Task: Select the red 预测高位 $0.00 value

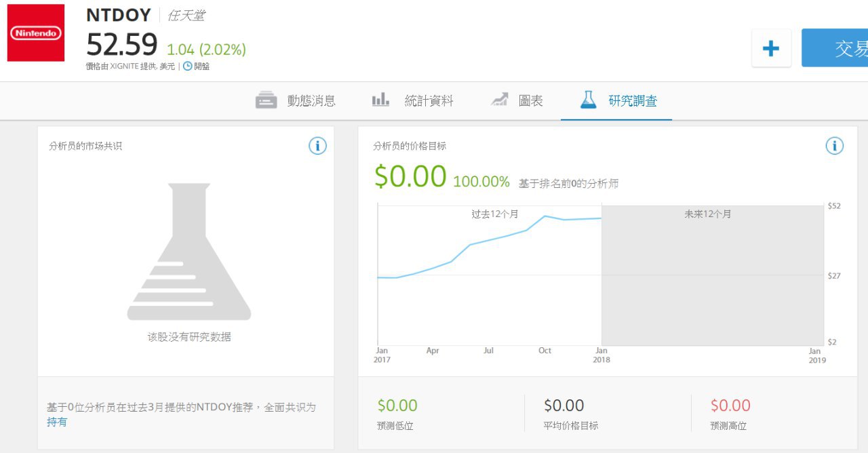Action: pyautogui.click(x=730, y=406)
